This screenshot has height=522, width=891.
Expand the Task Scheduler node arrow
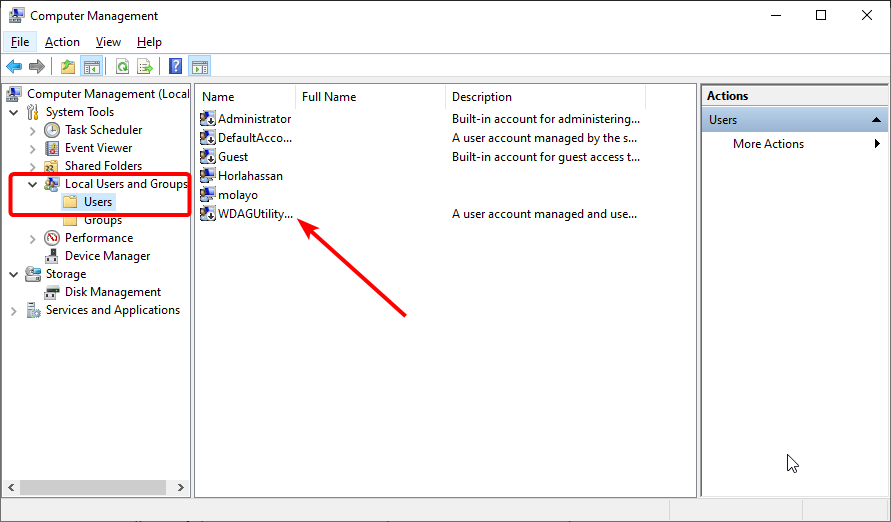[x=32, y=131]
